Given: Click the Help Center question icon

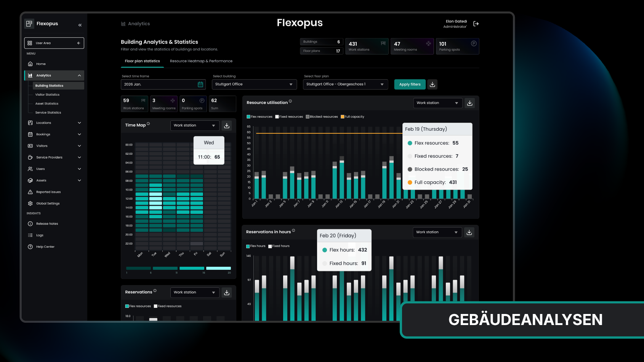Looking at the screenshot, I should (x=30, y=247).
